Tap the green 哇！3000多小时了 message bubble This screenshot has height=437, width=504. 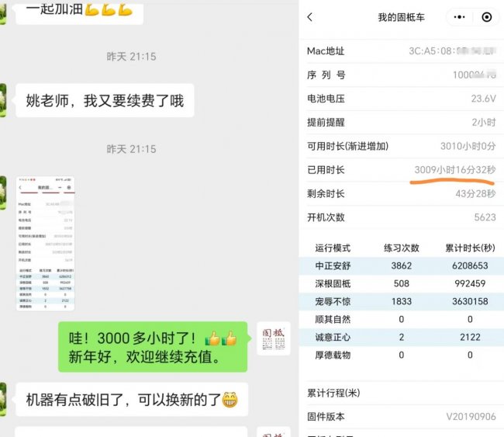(153, 348)
